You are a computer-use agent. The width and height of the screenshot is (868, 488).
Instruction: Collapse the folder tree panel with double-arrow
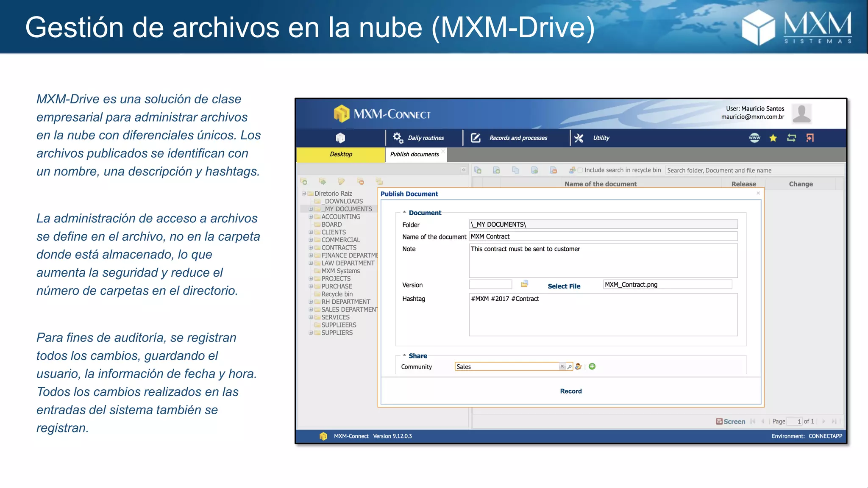coord(464,170)
